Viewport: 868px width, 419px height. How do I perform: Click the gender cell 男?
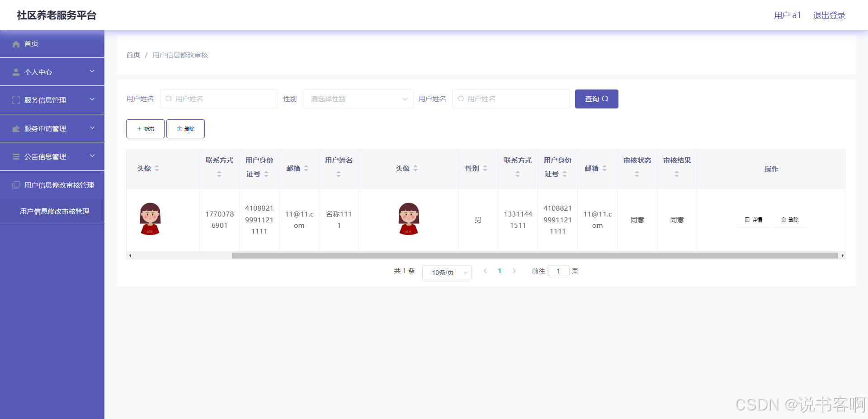(x=478, y=220)
